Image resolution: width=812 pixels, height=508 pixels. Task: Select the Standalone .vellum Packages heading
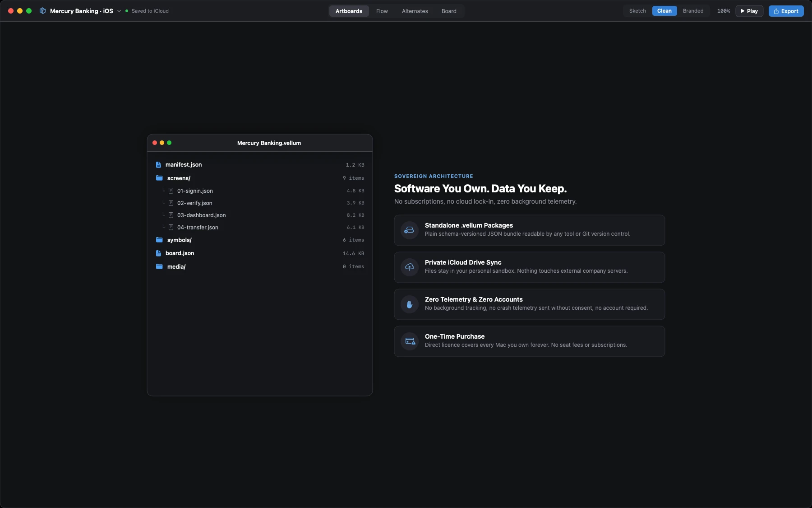point(469,225)
